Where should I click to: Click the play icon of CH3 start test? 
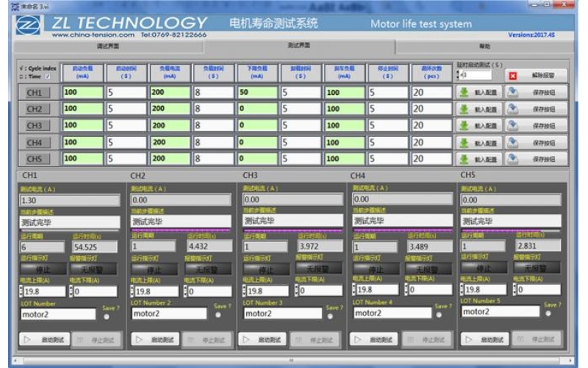tap(246, 339)
